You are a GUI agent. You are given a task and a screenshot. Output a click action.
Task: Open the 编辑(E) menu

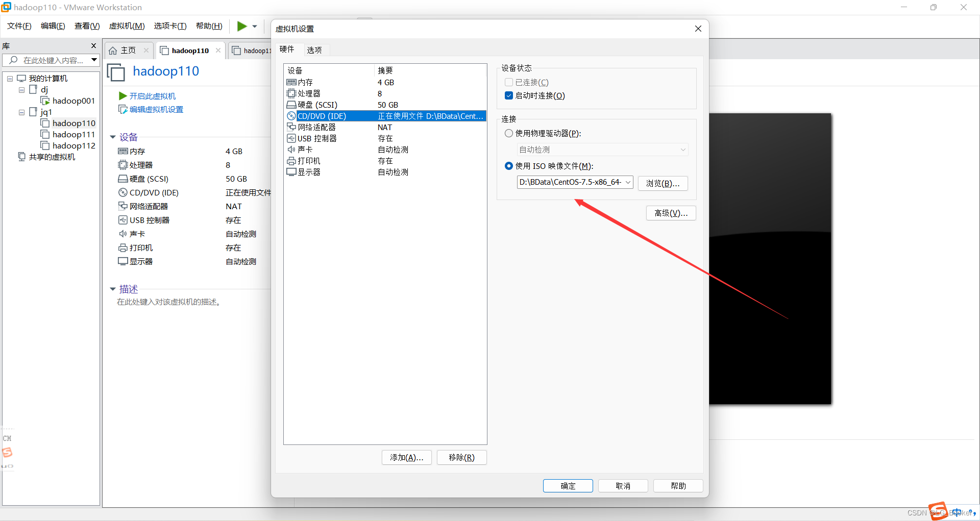53,26
